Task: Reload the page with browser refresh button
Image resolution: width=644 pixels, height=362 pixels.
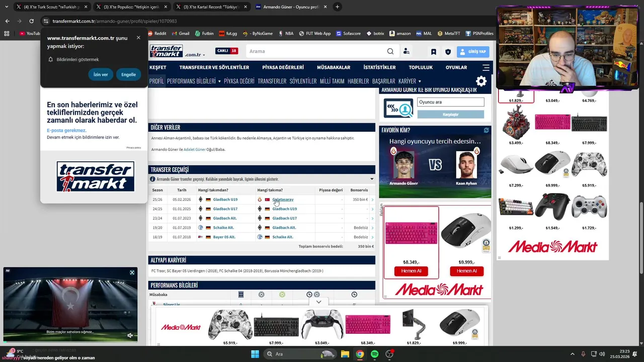Action: point(31,21)
